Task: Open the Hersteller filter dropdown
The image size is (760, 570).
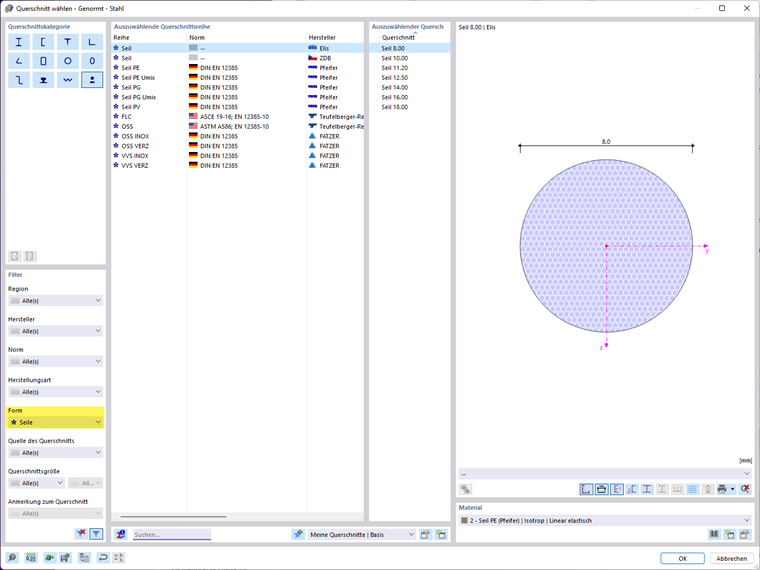Action: (56, 331)
